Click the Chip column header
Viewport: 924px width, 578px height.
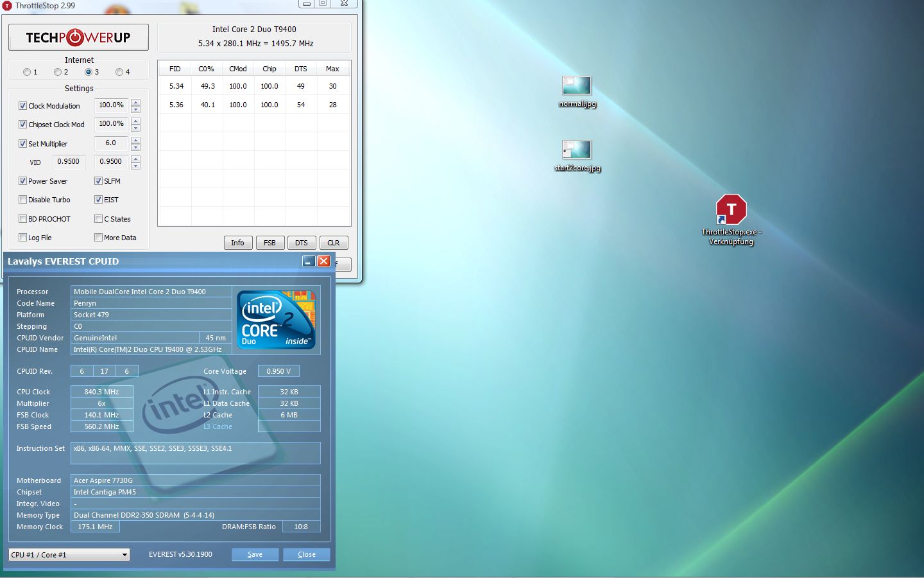coord(269,69)
